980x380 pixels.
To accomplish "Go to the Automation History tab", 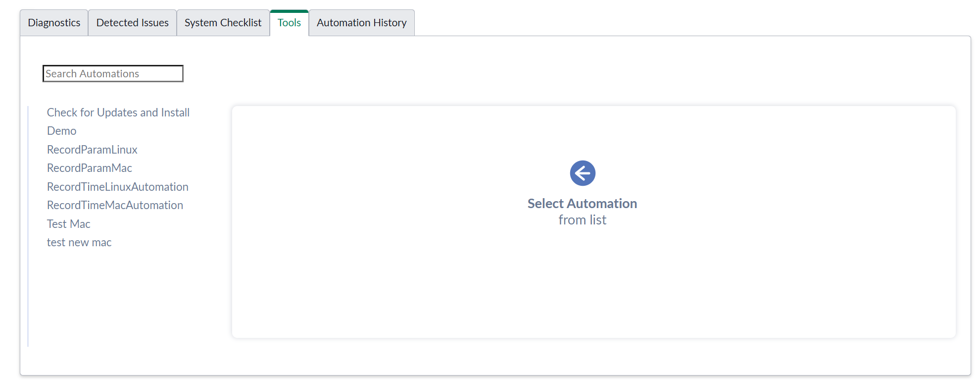I will click(361, 23).
